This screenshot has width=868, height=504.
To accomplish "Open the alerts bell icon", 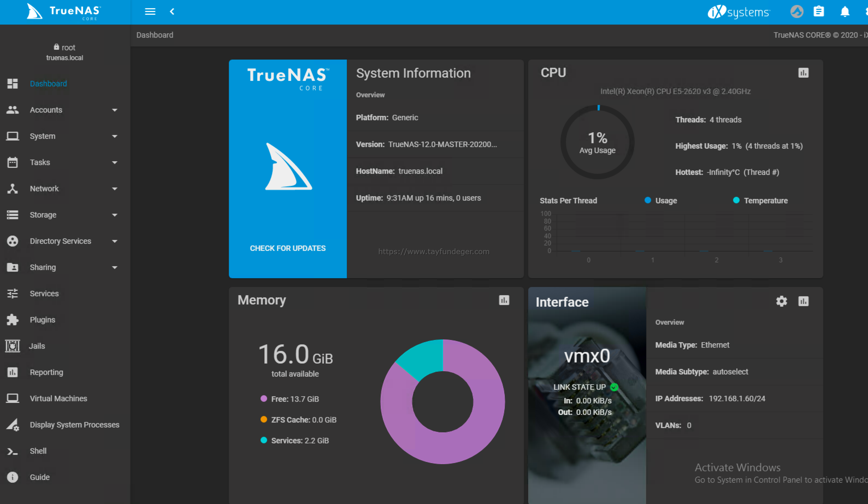I will pyautogui.click(x=845, y=12).
